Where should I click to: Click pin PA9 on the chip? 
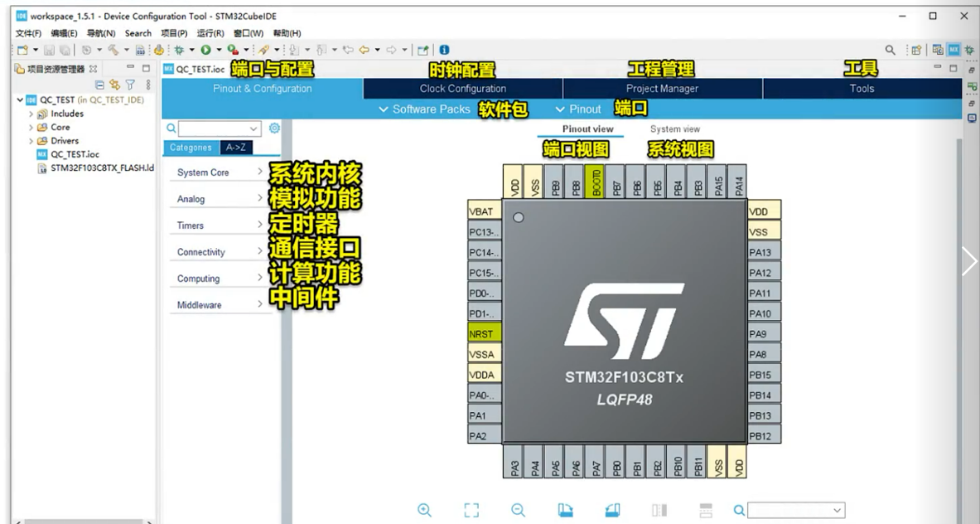[x=764, y=334]
